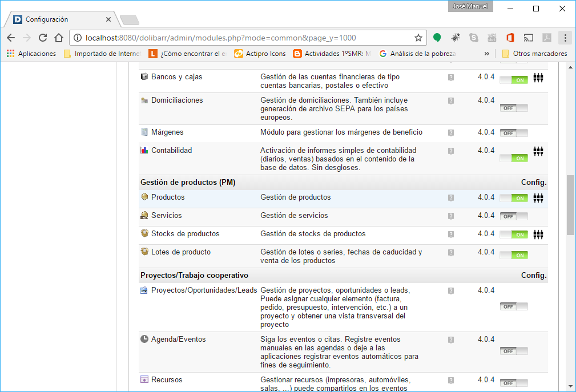Open setup icon for Bancos y cajas
Image resolution: width=576 pixels, height=392 pixels.
pyautogui.click(x=538, y=78)
